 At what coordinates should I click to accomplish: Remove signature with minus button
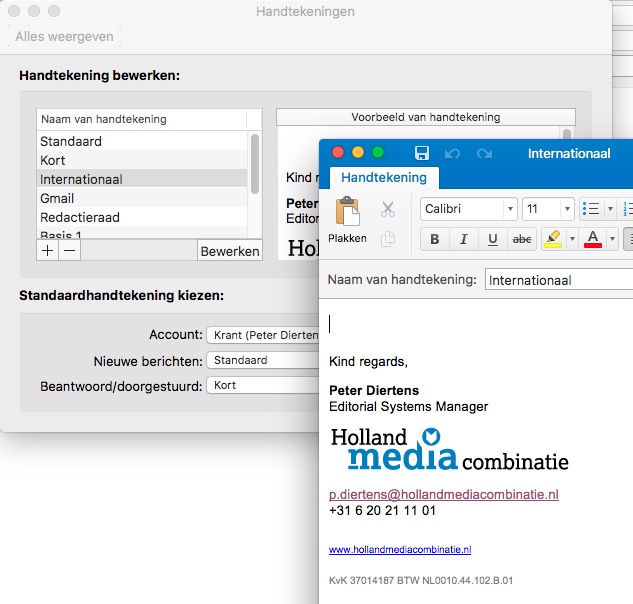pyautogui.click(x=69, y=251)
